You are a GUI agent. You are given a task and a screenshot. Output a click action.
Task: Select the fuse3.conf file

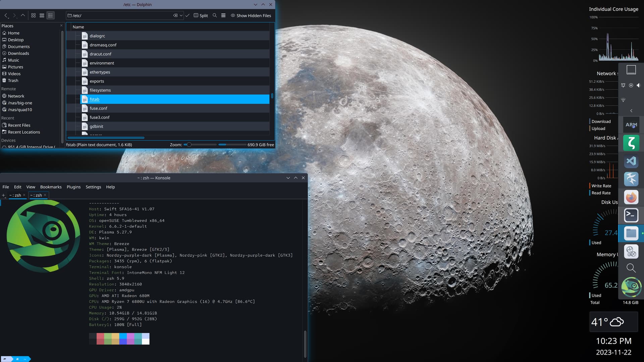point(174,117)
